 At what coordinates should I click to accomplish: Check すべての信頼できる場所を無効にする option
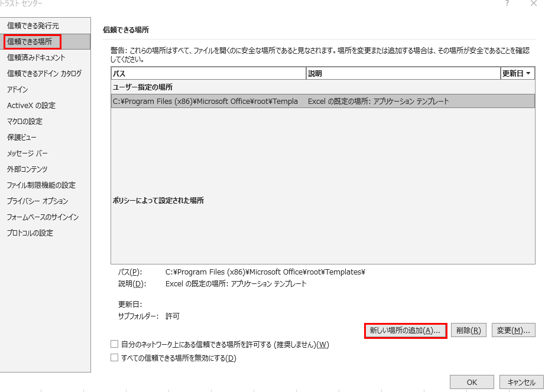pyautogui.click(x=115, y=358)
